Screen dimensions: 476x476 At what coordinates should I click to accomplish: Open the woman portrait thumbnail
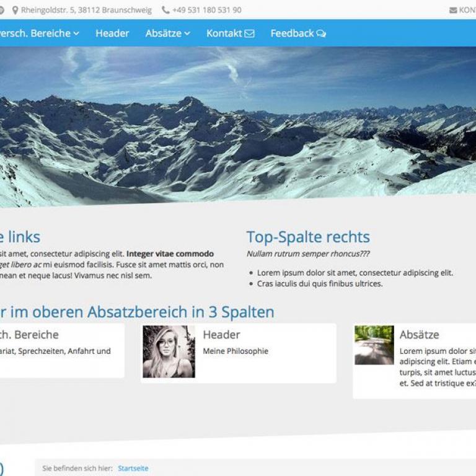[169, 351]
